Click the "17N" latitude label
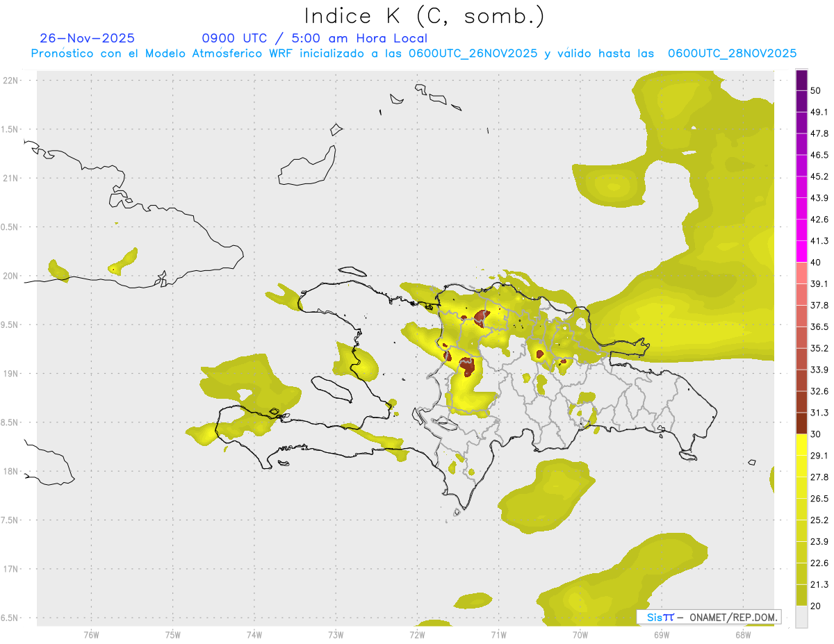 (x=11, y=569)
